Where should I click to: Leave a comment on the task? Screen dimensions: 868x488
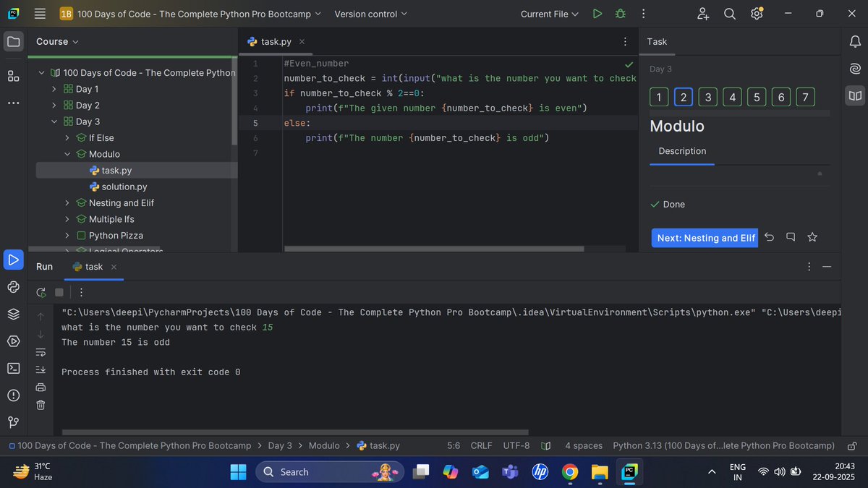[x=791, y=237]
